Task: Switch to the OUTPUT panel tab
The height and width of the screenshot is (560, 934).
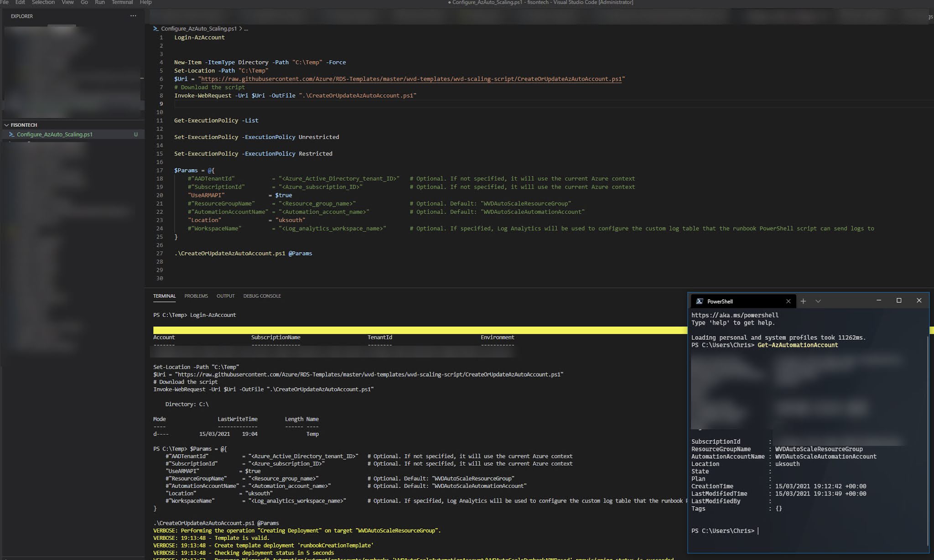Action: (225, 296)
